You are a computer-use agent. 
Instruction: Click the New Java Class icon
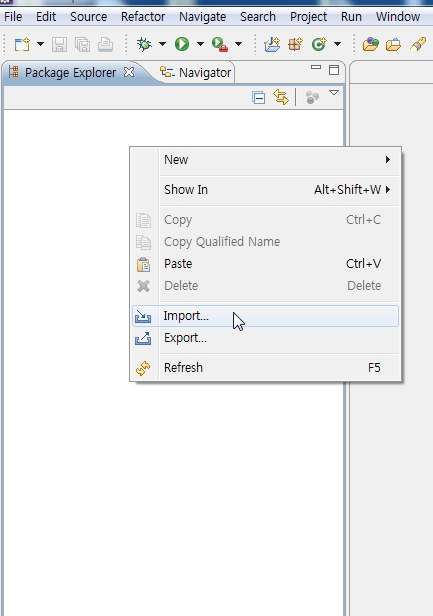point(319,44)
